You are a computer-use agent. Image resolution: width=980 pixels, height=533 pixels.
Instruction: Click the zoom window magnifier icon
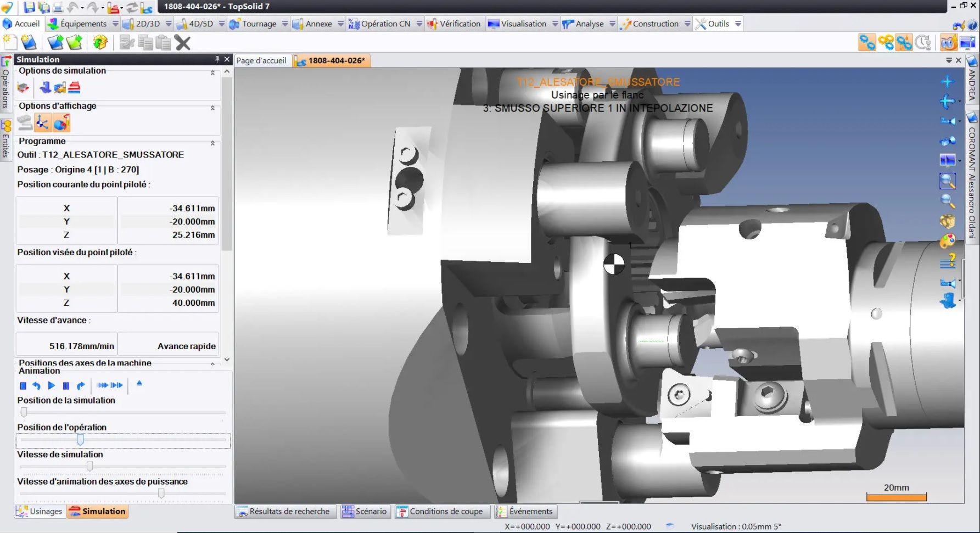tap(947, 181)
